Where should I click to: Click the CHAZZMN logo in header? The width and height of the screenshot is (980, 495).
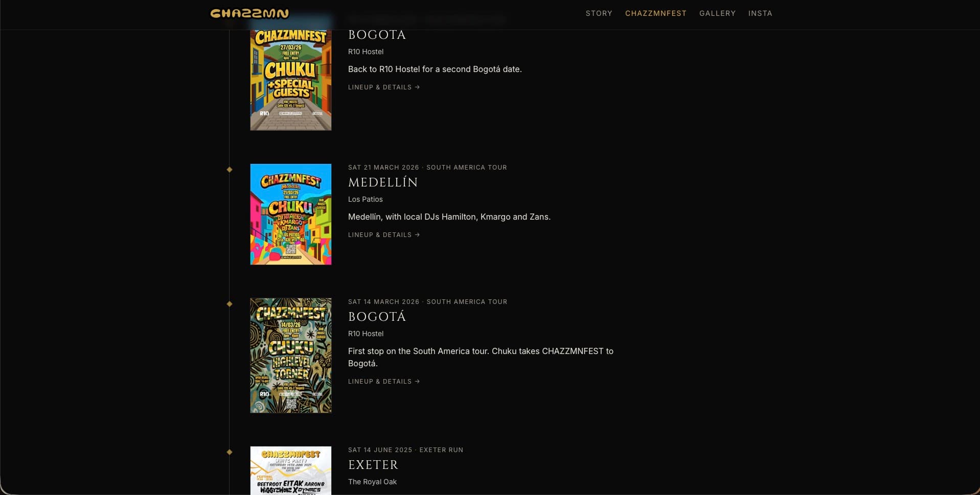click(249, 13)
